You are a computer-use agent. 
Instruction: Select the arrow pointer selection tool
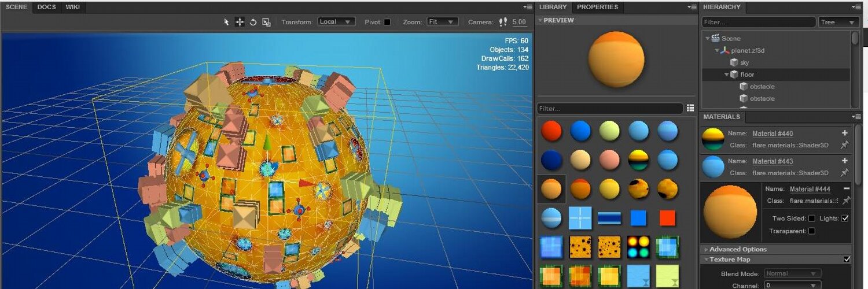pos(227,22)
